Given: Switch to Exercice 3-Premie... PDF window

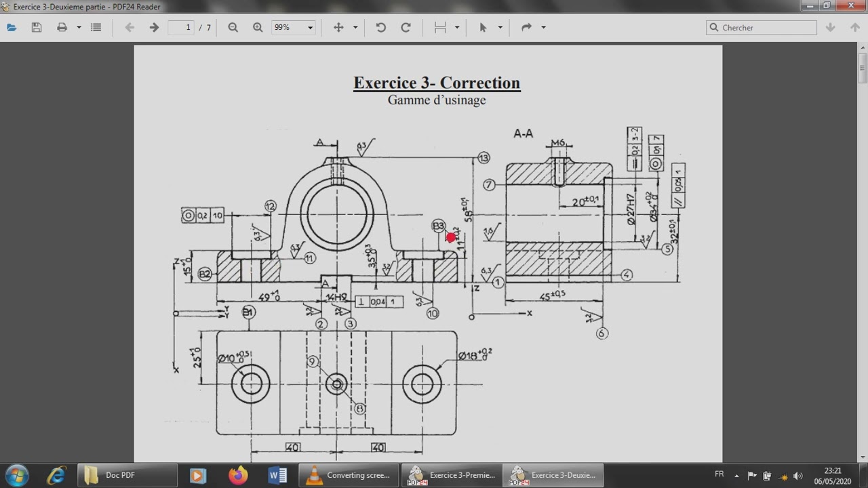Looking at the screenshot, I should (452, 475).
